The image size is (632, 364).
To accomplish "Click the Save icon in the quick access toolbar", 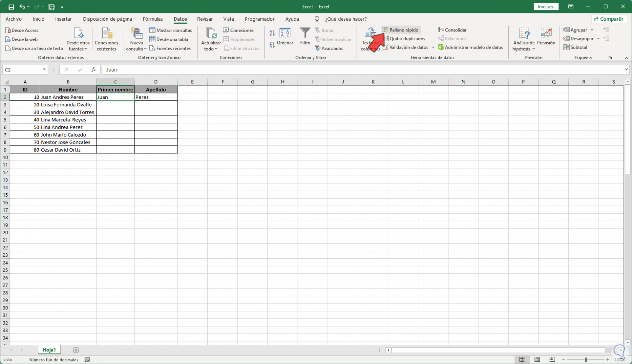I will pos(11,7).
